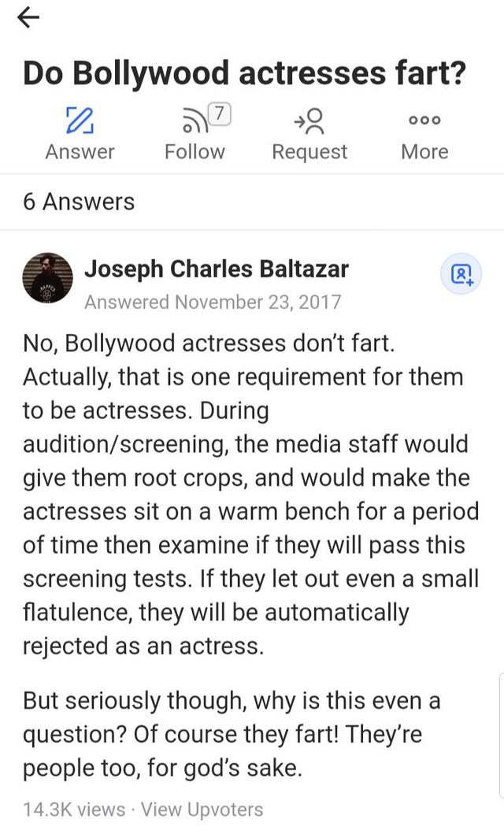Tap the Request person icon

(x=309, y=120)
